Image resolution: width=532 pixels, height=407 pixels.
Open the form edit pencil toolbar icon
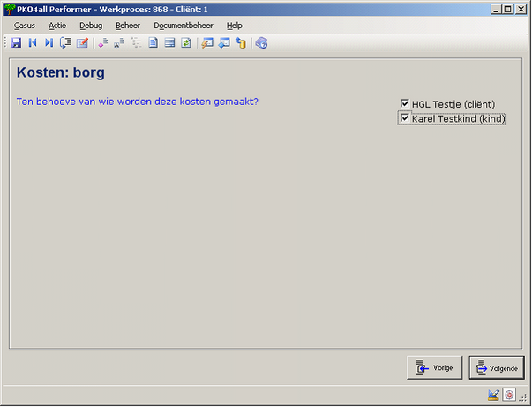pyautogui.click(x=82, y=42)
